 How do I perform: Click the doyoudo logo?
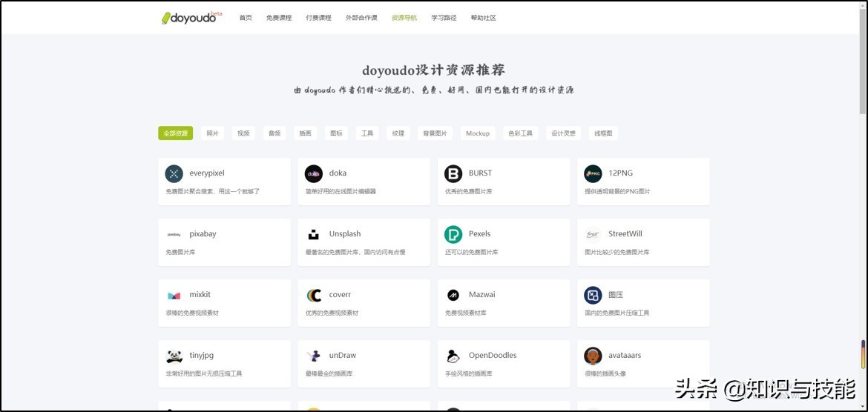point(191,17)
